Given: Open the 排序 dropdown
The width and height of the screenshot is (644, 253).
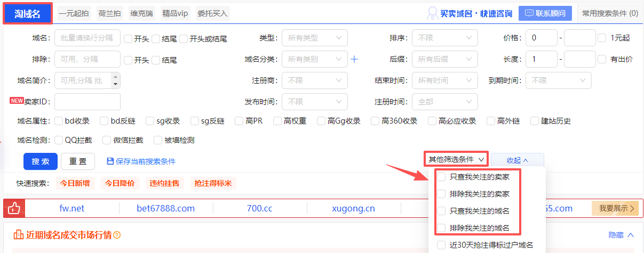Looking at the screenshot, I should (x=445, y=38).
